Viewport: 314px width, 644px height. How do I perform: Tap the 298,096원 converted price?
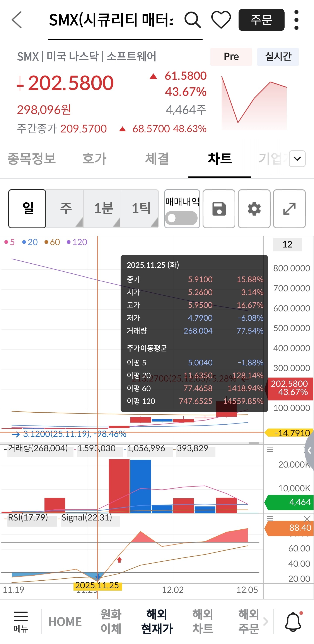pos(44,110)
